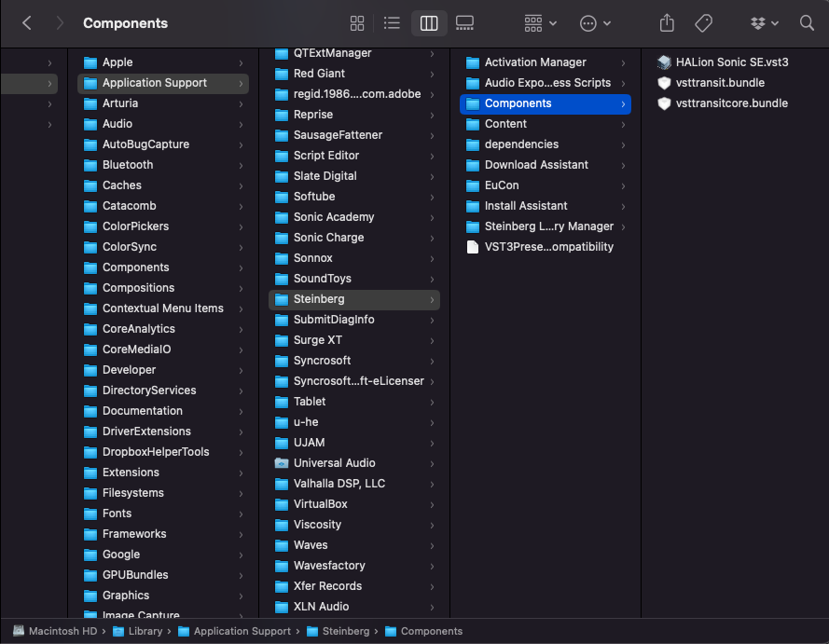
Task: Switch to gallery view in toolbar
Action: [x=464, y=23]
